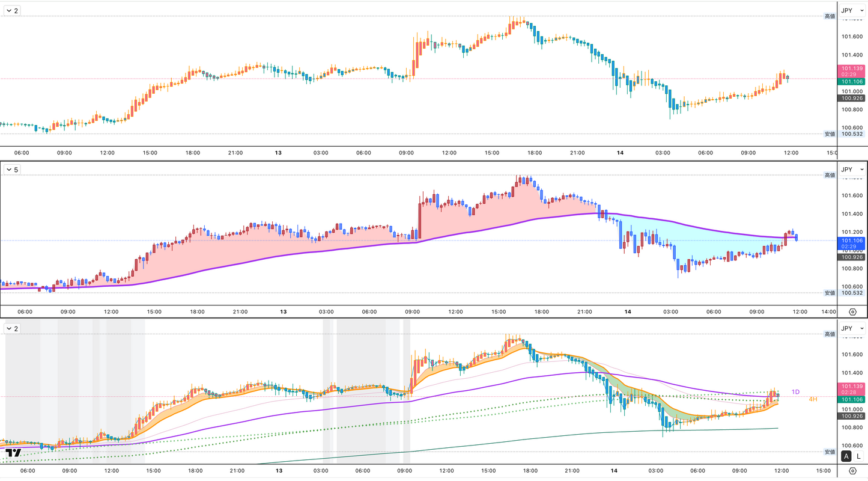Click the TradingView logo on bottom chart
868x481 pixels.
[x=13, y=453]
